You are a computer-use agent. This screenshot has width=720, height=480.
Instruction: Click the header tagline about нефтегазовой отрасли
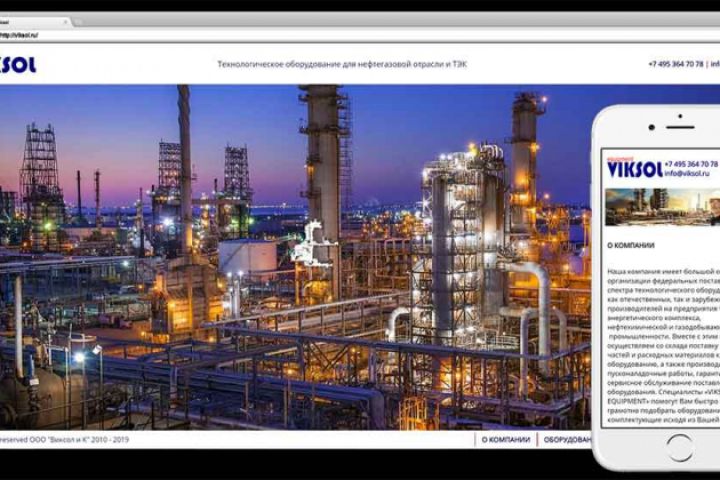click(x=342, y=64)
